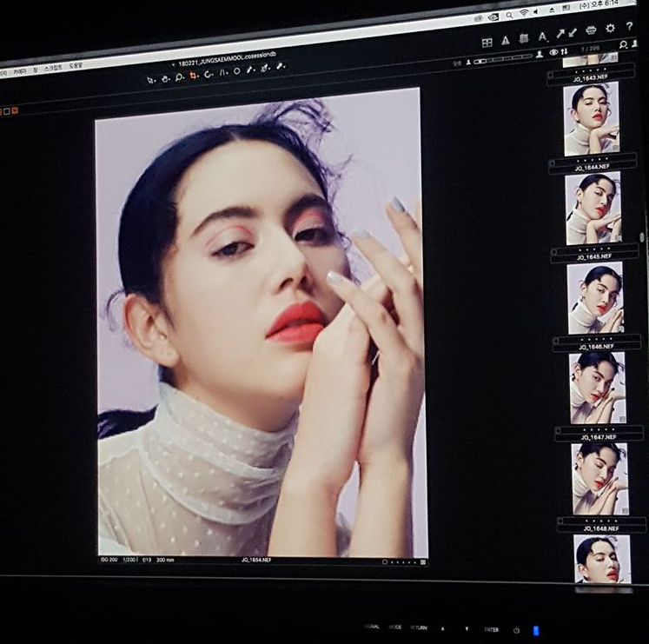
Task: Toggle the browser eye visibility icon
Action: pyautogui.click(x=553, y=53)
